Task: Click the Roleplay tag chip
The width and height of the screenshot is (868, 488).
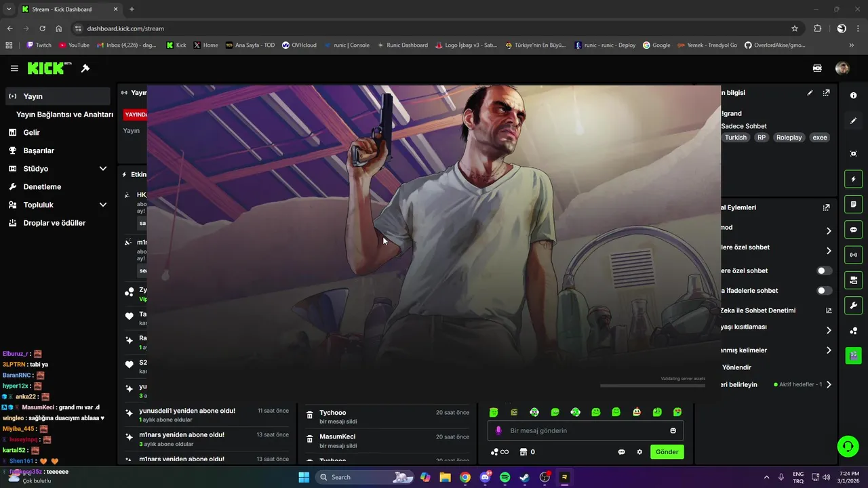Action: (x=789, y=138)
